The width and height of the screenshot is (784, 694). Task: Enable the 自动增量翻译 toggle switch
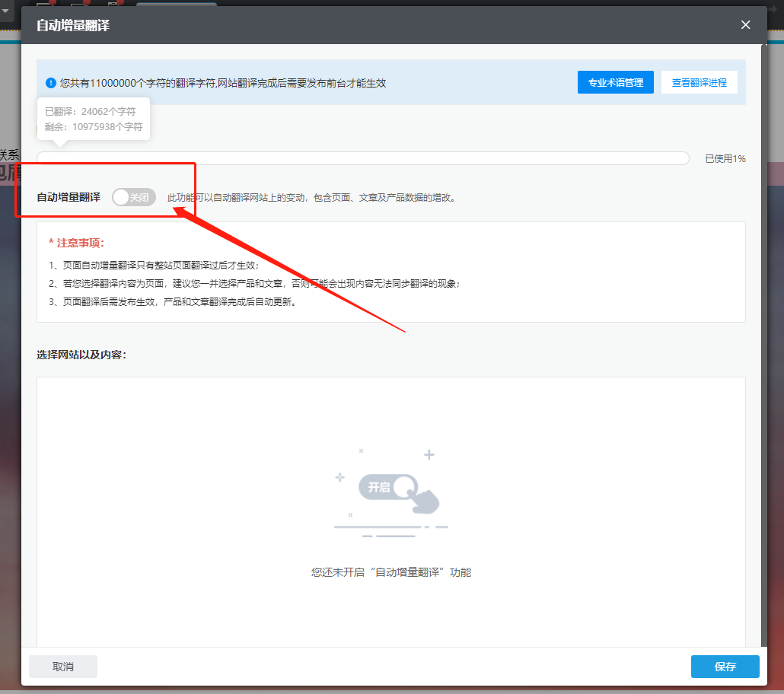[x=134, y=197]
